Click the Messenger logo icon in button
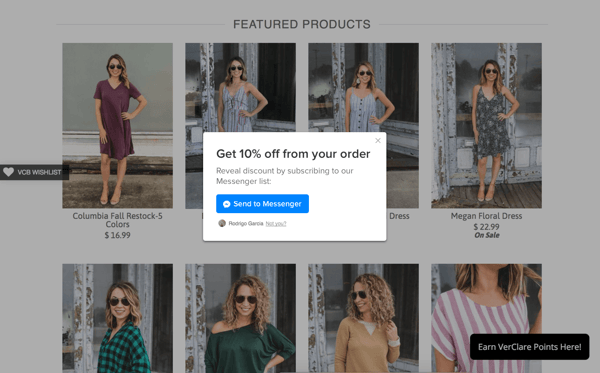 pyautogui.click(x=227, y=204)
